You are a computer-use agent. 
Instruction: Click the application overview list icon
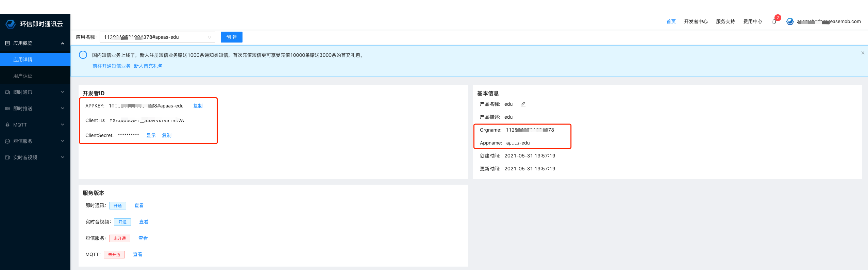(7, 43)
